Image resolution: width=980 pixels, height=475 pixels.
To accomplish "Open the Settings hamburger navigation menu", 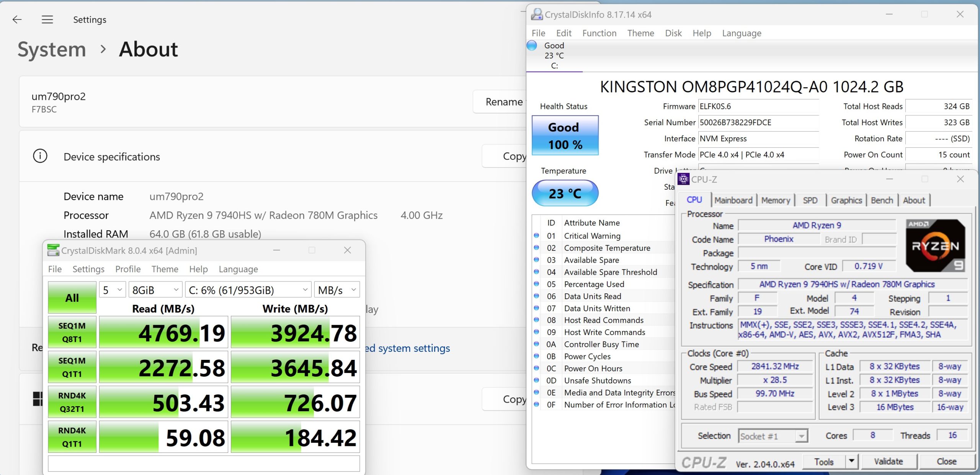I will click(x=47, y=20).
